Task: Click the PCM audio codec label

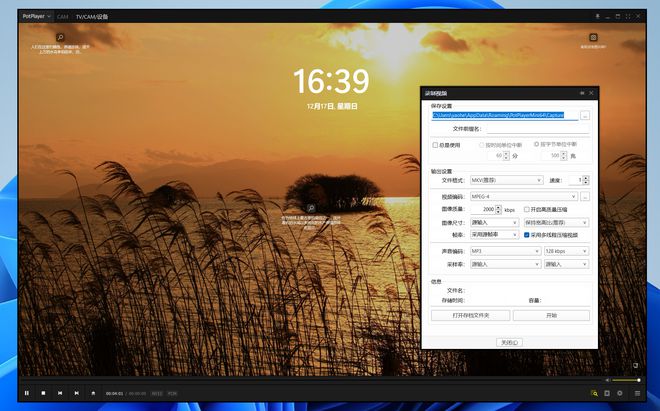Action: click(x=172, y=393)
